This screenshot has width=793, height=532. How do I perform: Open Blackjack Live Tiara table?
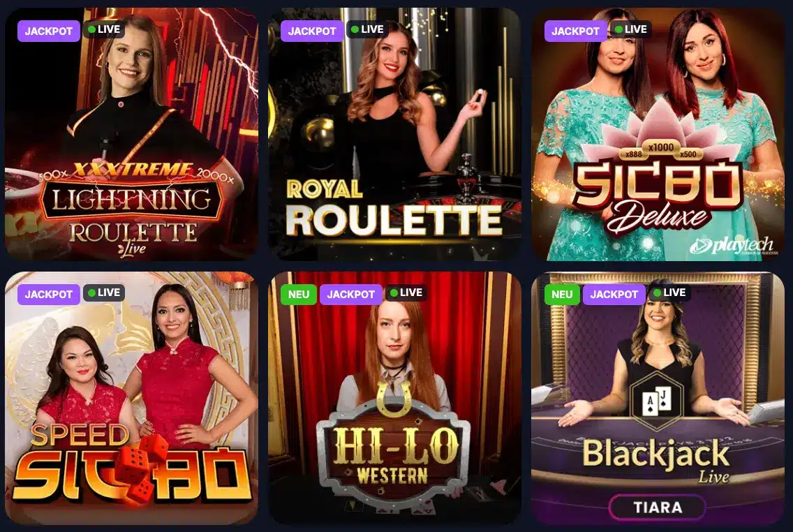click(x=658, y=398)
